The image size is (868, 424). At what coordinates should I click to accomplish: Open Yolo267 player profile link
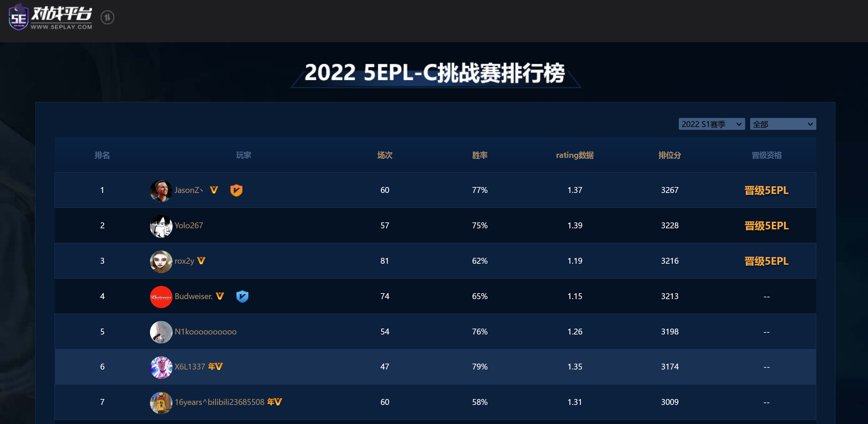click(189, 226)
